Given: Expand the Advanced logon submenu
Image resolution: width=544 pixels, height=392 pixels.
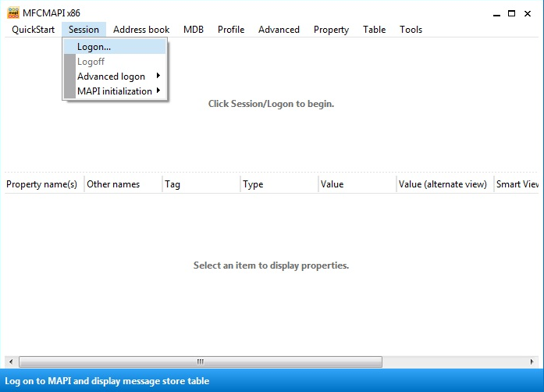Looking at the screenshot, I should point(115,76).
